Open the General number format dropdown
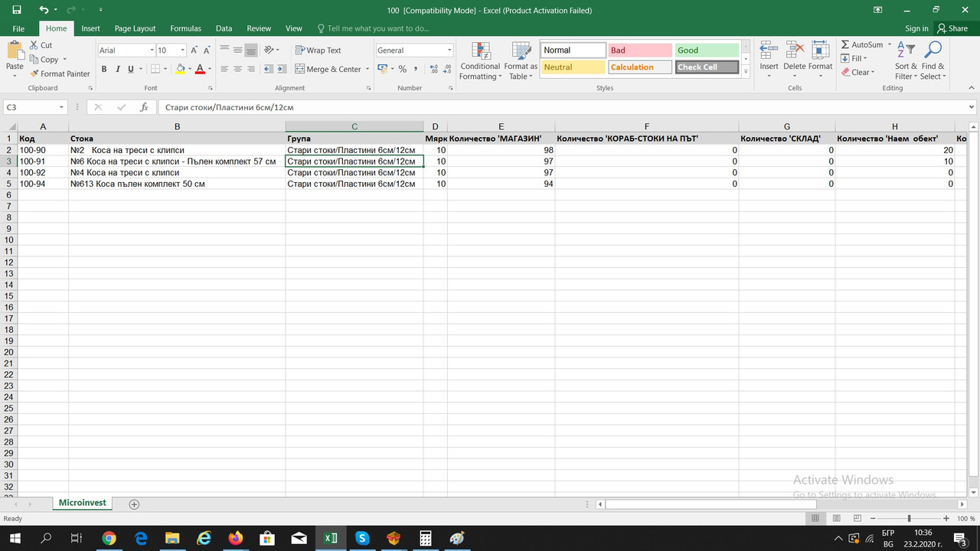This screenshot has height=551, width=980. tap(449, 51)
